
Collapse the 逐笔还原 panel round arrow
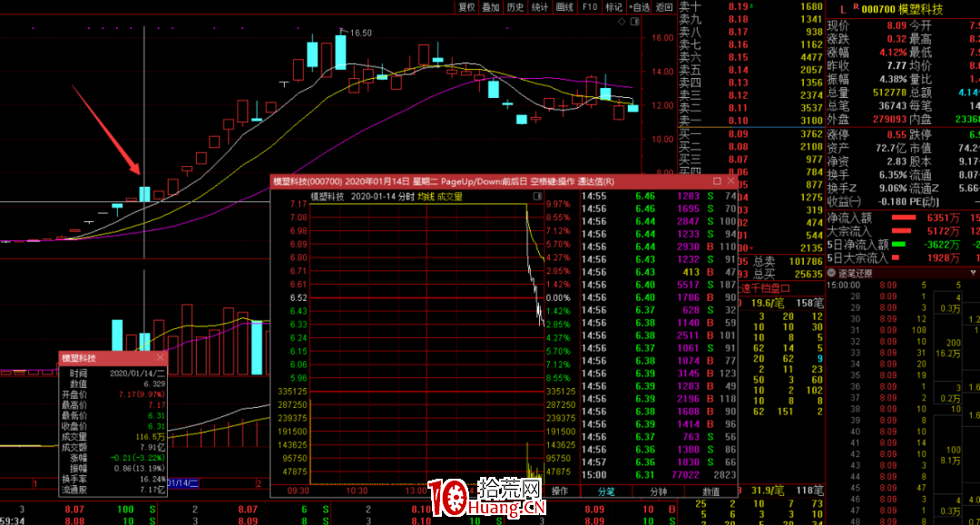pyautogui.click(x=831, y=273)
